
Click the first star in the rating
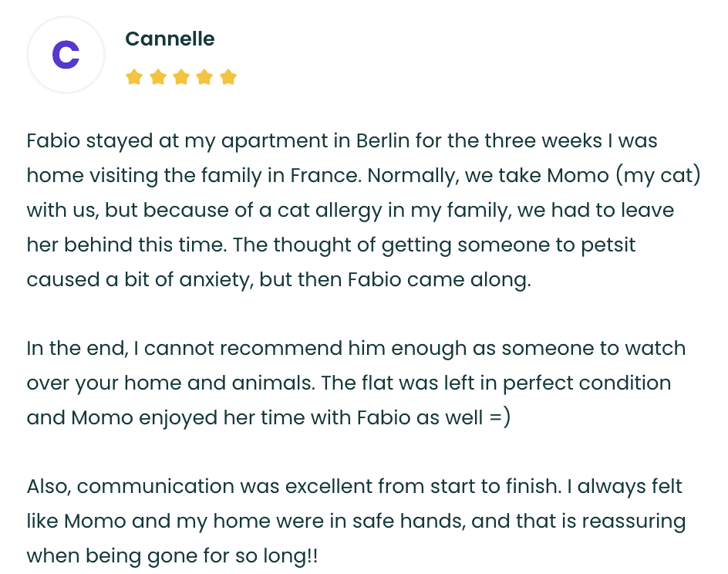pyautogui.click(x=134, y=77)
